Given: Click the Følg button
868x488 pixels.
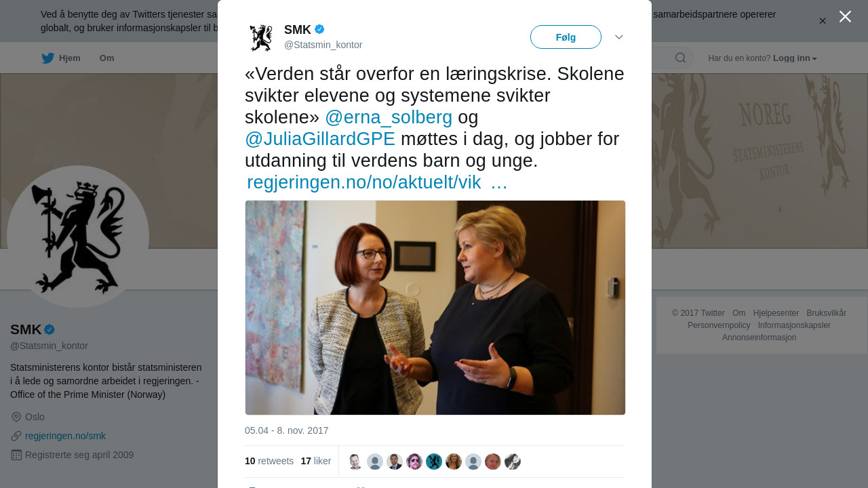Looking at the screenshot, I should coord(566,37).
